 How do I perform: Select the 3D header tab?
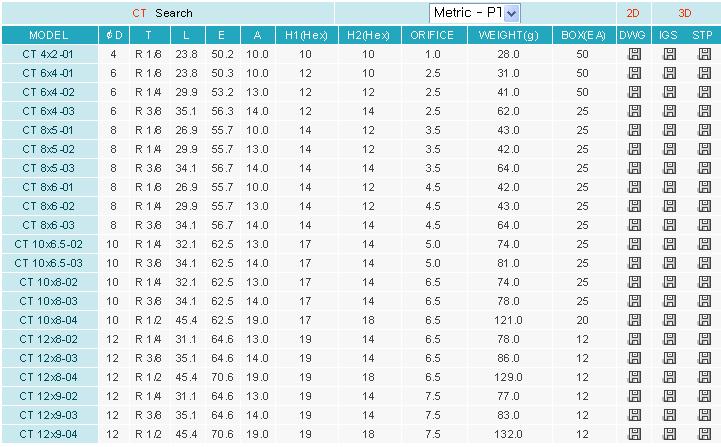(x=685, y=13)
